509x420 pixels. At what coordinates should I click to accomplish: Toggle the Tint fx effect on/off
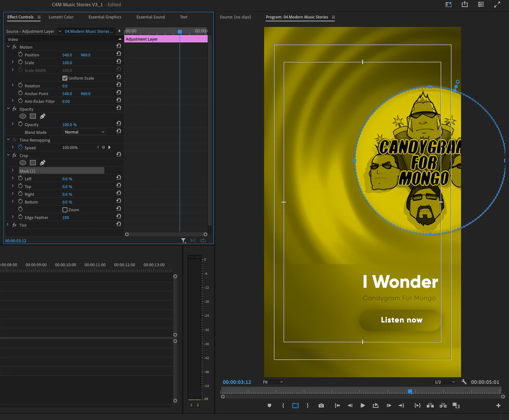pyautogui.click(x=14, y=225)
